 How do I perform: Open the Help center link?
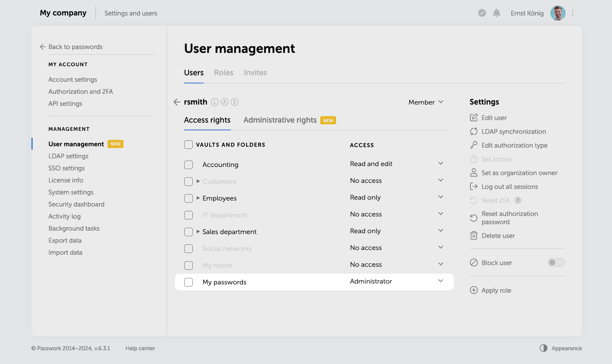point(140,349)
